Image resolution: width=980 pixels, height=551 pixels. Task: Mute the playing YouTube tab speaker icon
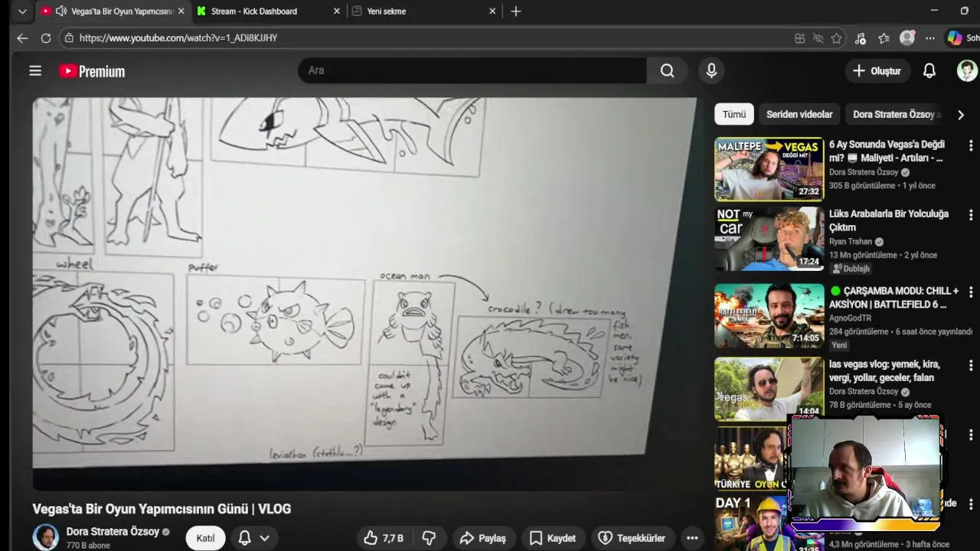click(x=60, y=11)
